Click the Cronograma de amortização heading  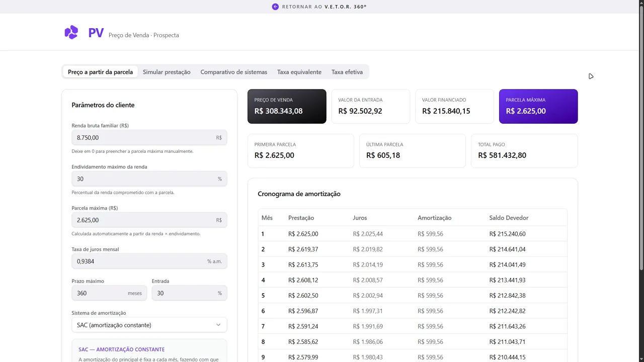pos(299,194)
